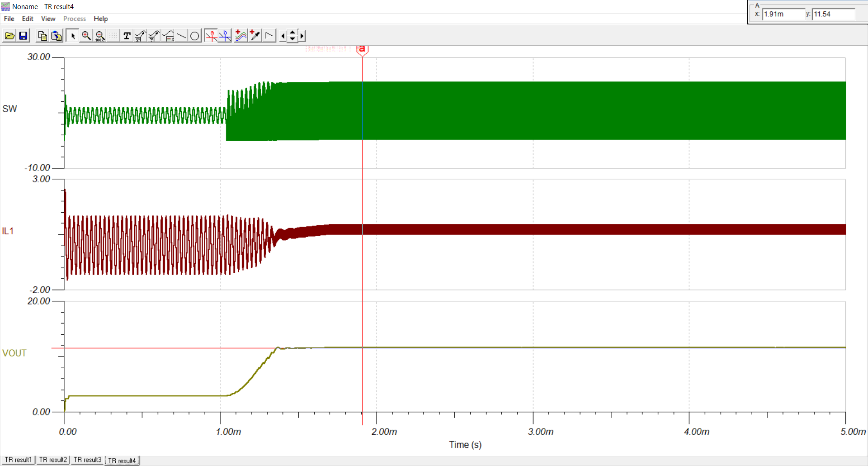868x466 pixels.
Task: Click the cursor A y value field
Action: 834,14
